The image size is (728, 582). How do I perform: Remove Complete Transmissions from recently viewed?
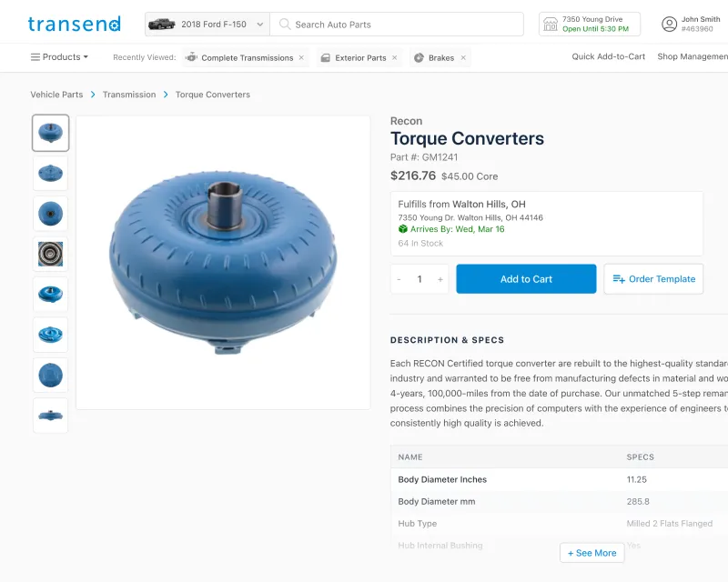[301, 56]
